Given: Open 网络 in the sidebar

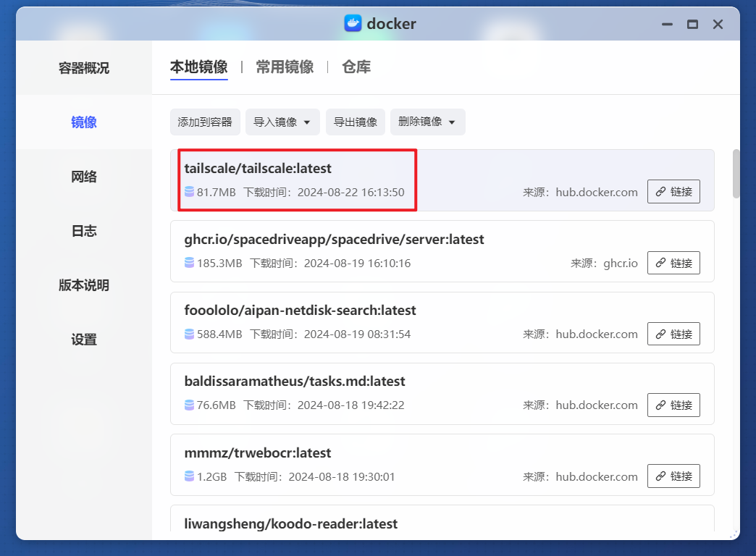Looking at the screenshot, I should coord(84,177).
